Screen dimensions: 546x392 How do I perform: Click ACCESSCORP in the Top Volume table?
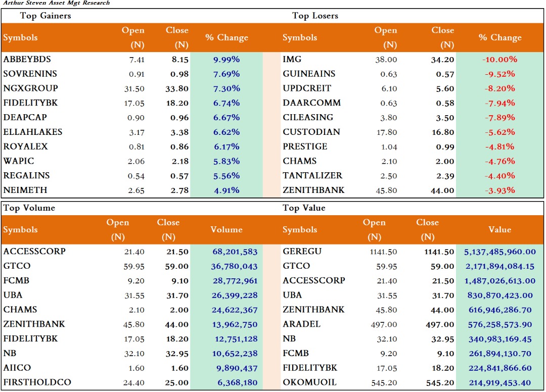34,252
